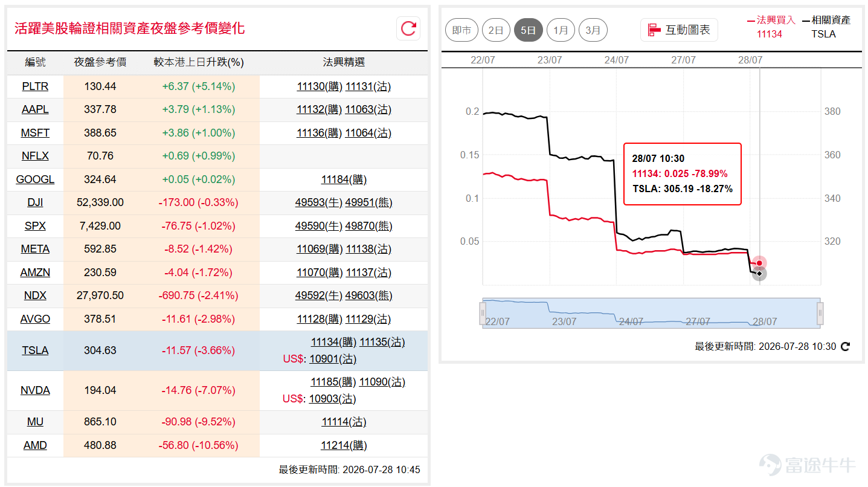Screen dimensions: 868x487
Task: Open NDX bear contract 49603(熊)
Action: tap(368, 295)
